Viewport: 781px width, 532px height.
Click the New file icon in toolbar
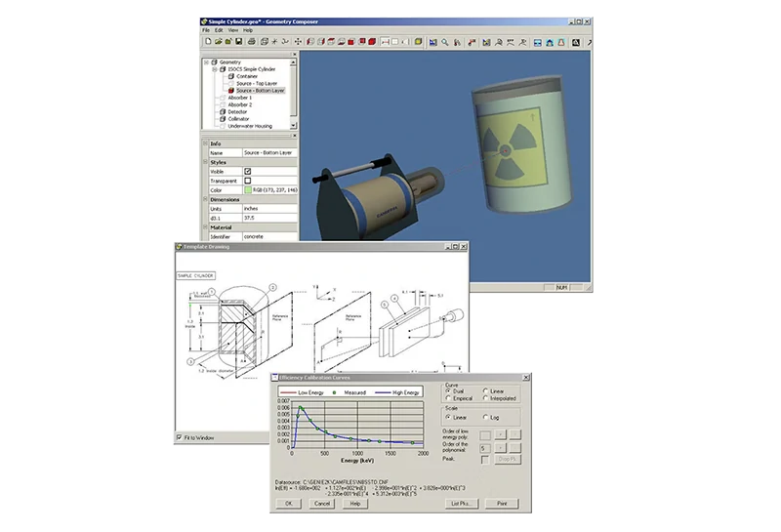click(208, 42)
